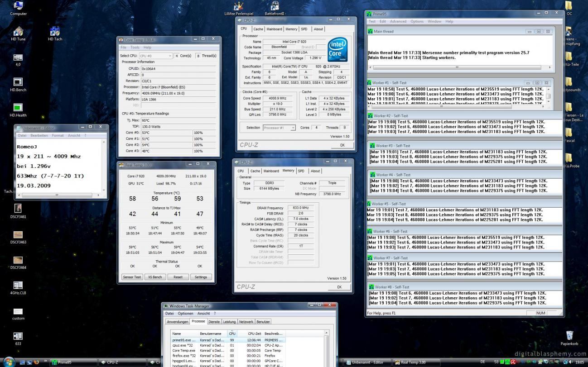Switch to Cache tab in CPU-Z memory timings window
Screen dimensions: 588x367
[255, 171]
